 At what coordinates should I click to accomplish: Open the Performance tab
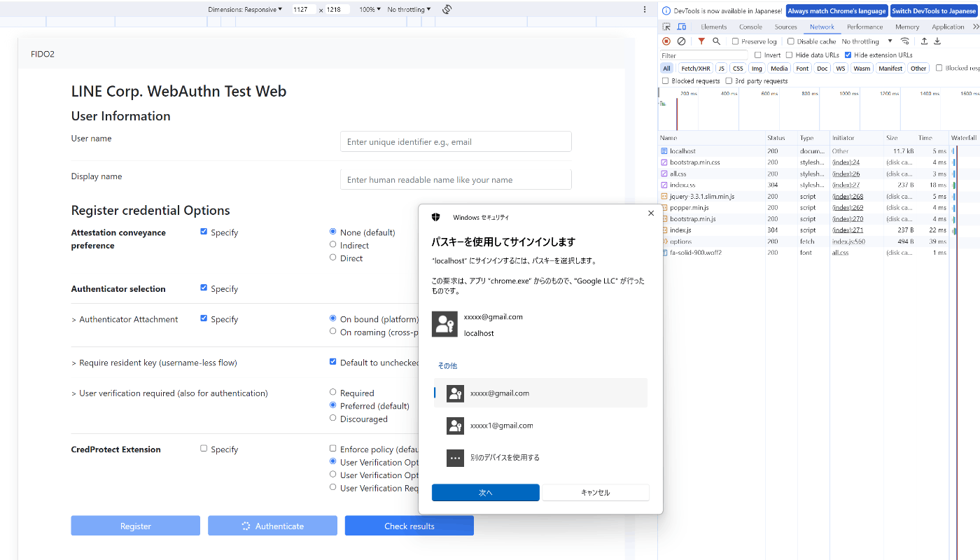coord(864,27)
